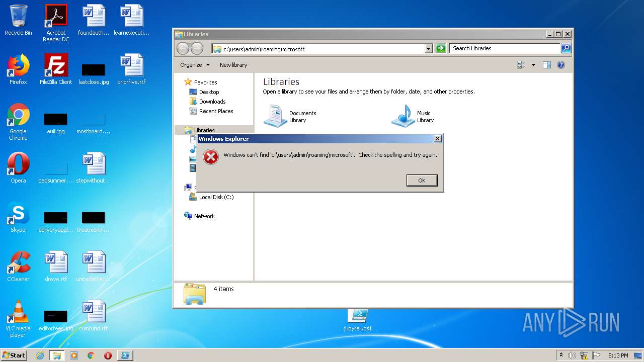Screen dimensions: 644x362
Task: Open the Help question mark icon
Action: click(561, 65)
